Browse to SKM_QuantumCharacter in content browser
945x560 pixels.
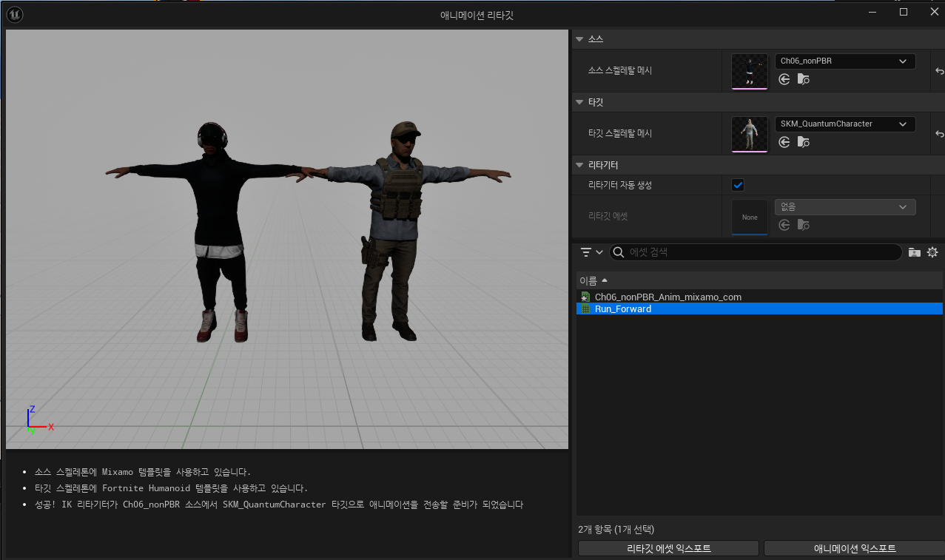click(x=803, y=142)
